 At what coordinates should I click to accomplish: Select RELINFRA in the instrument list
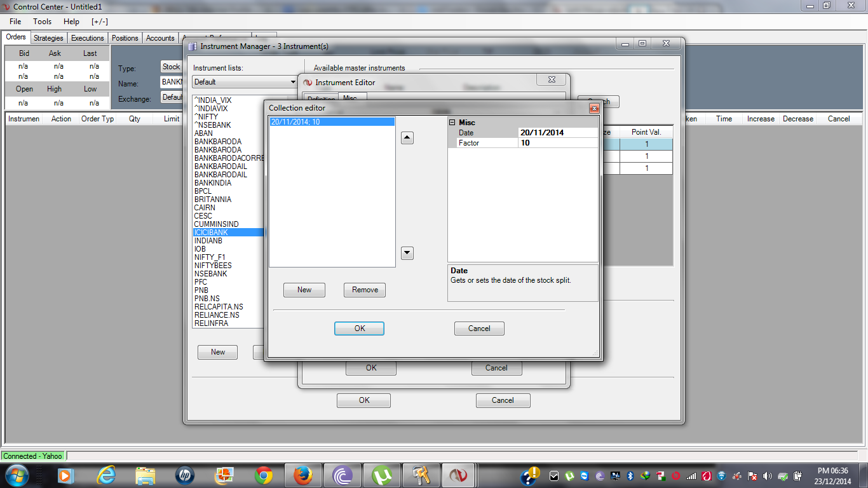click(228, 323)
